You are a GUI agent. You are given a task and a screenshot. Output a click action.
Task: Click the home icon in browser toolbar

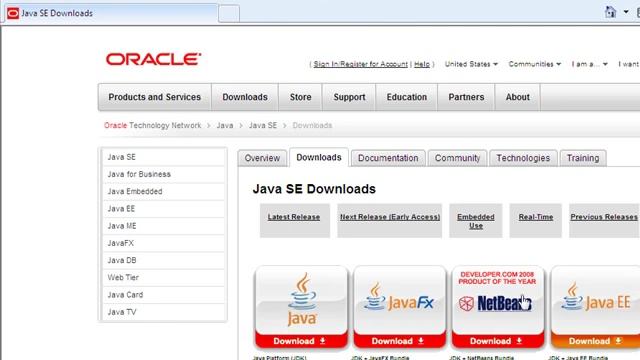(x=610, y=12)
